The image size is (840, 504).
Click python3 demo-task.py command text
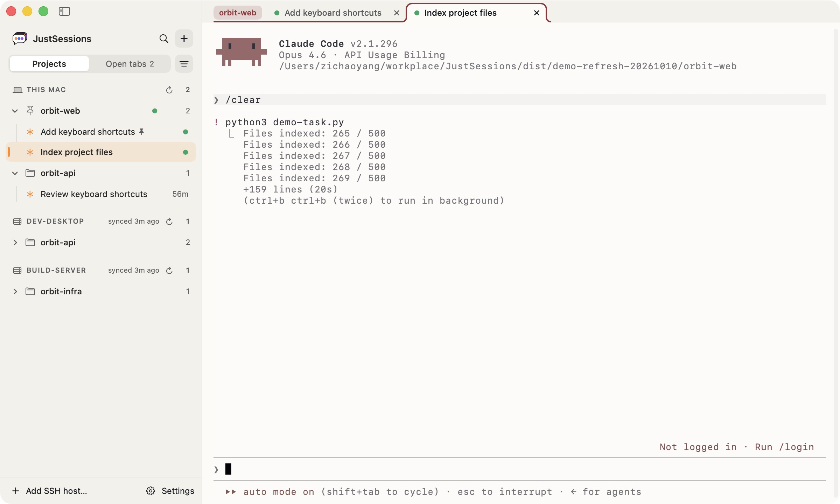[285, 122]
